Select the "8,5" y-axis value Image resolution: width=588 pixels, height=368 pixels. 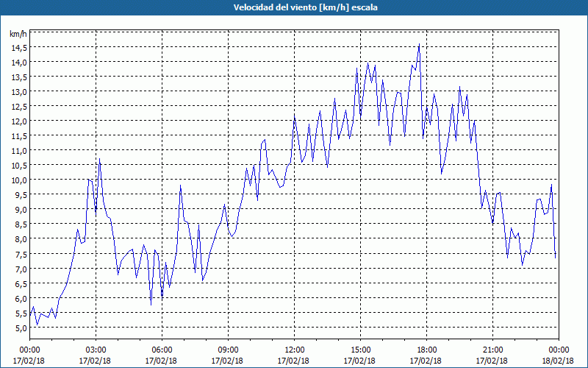(x=21, y=224)
